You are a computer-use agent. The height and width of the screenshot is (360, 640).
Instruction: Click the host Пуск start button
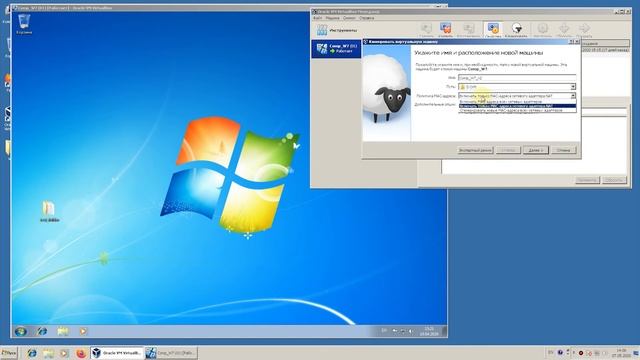pos(9,353)
